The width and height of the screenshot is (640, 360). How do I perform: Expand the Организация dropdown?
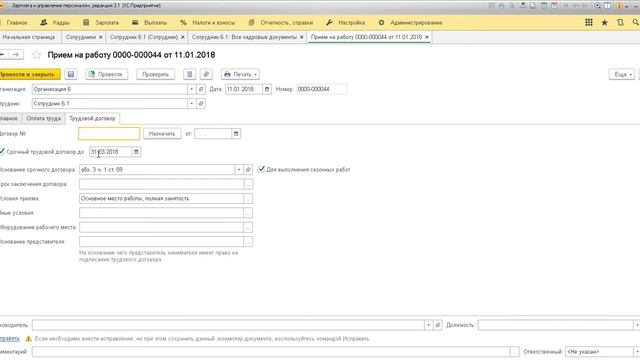[191, 89]
